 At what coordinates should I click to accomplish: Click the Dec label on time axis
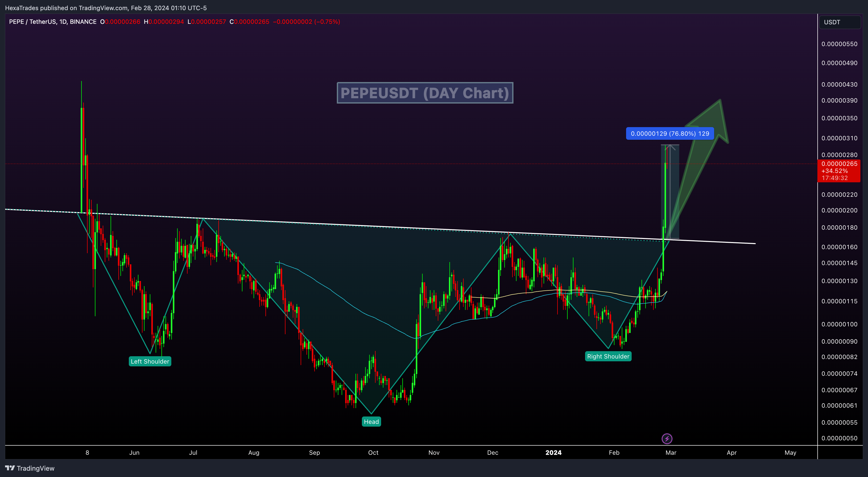tap(493, 453)
